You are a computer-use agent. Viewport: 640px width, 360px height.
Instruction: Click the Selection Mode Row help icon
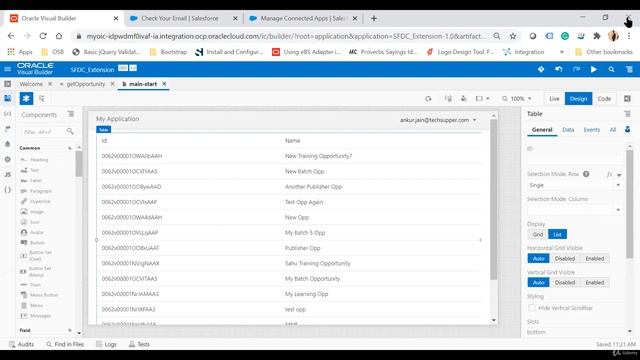point(586,174)
